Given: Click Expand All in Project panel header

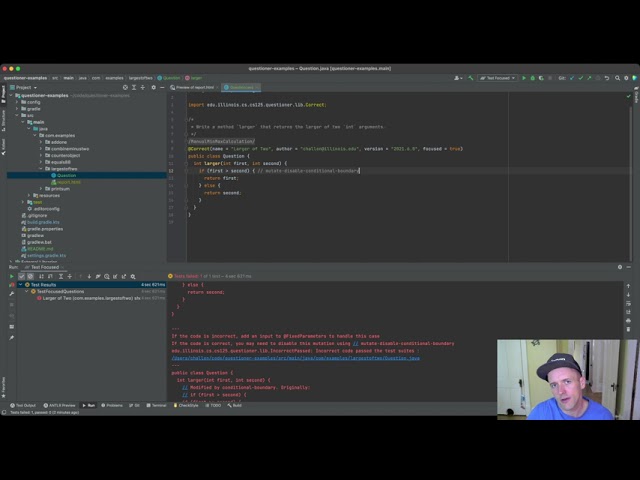Looking at the screenshot, I should (x=134, y=87).
